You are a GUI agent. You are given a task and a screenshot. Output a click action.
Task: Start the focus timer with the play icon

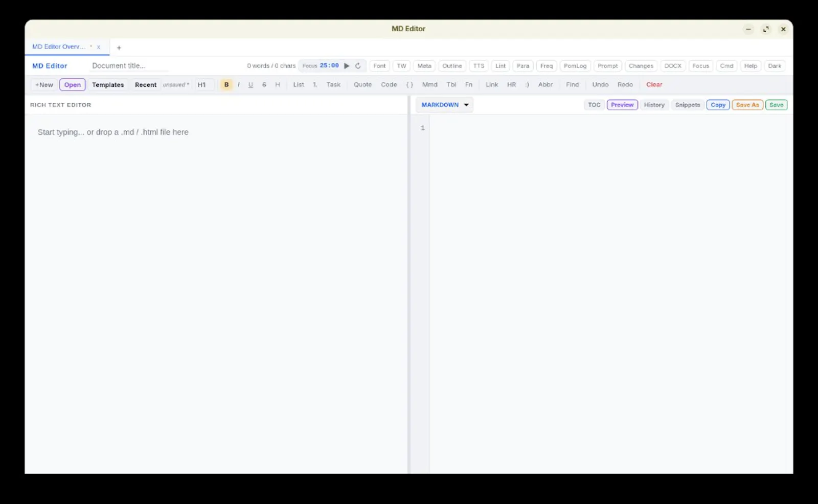[x=347, y=66]
